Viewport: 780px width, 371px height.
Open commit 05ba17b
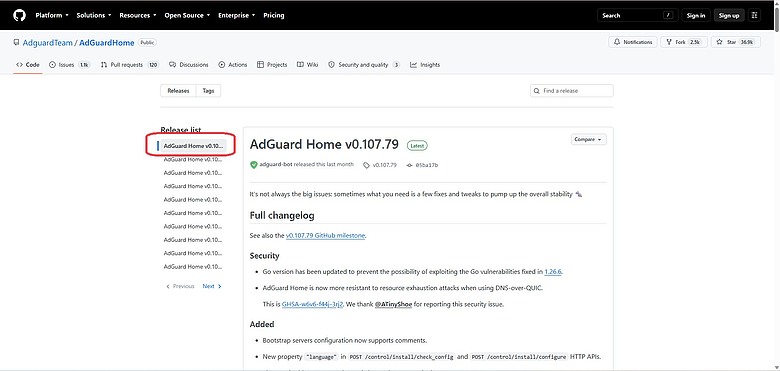(x=422, y=165)
